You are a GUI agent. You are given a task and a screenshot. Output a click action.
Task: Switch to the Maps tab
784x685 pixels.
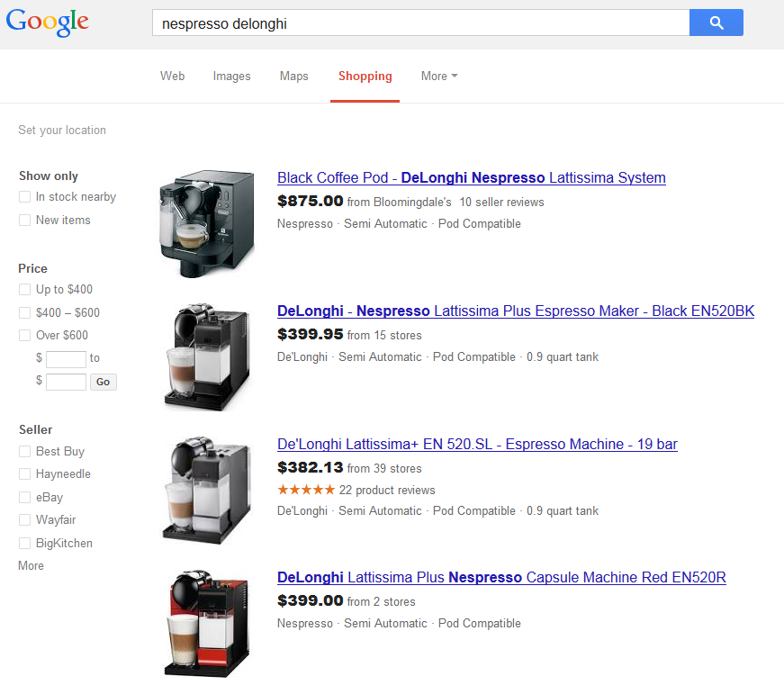click(x=293, y=77)
